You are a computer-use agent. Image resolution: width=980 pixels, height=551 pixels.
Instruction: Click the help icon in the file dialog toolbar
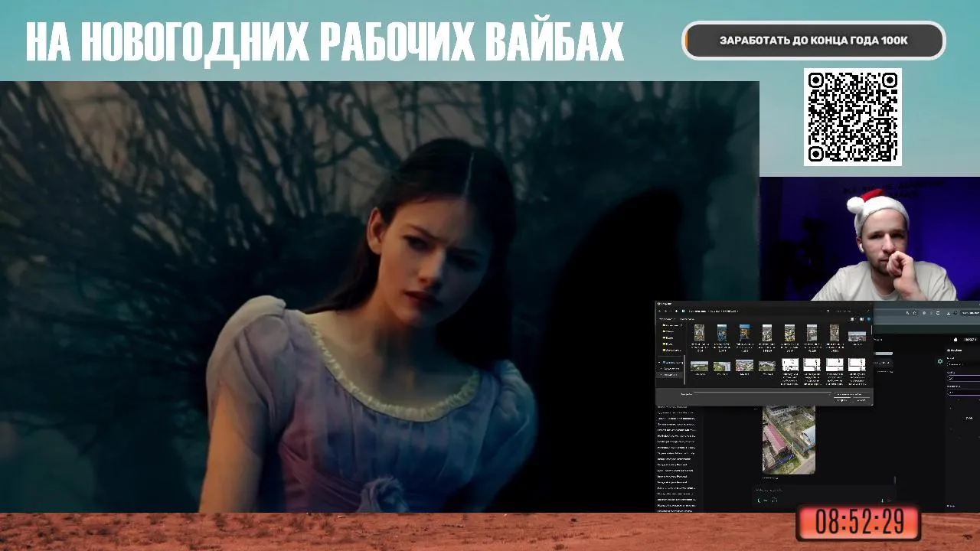(x=869, y=319)
